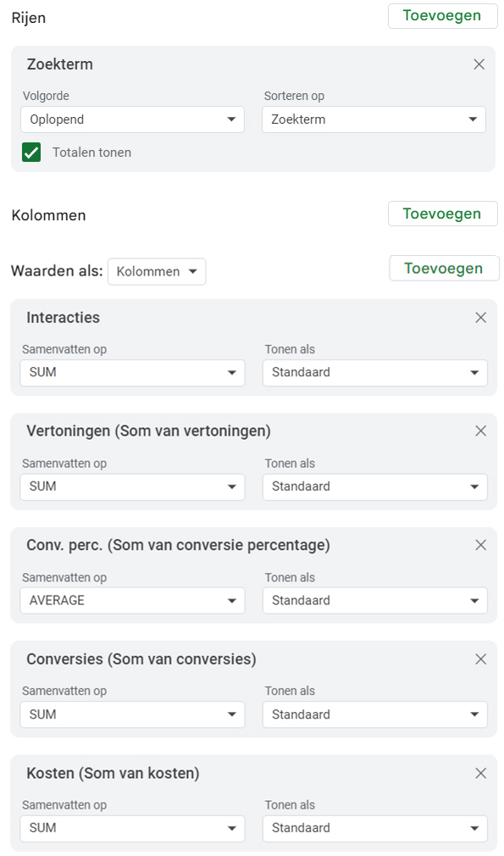The width and height of the screenshot is (504, 856).
Task: Open Samenvatten op dropdown for Interacties
Action: [132, 373]
